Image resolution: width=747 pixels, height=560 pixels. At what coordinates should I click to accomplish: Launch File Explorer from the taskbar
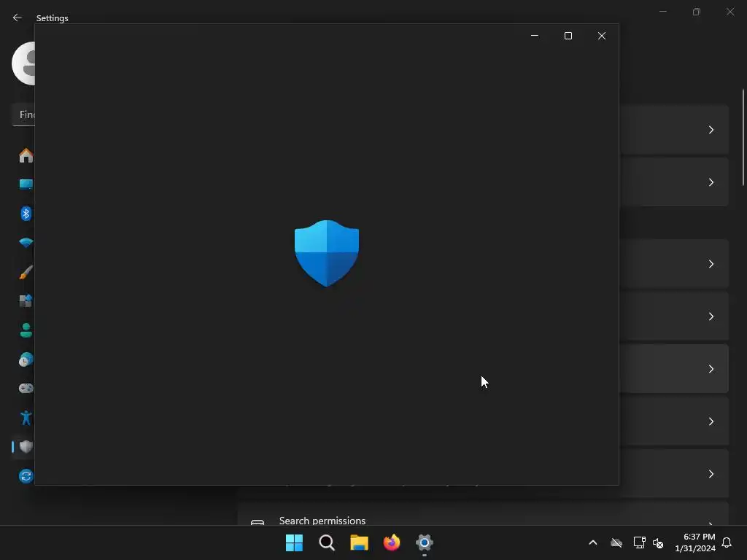click(359, 542)
